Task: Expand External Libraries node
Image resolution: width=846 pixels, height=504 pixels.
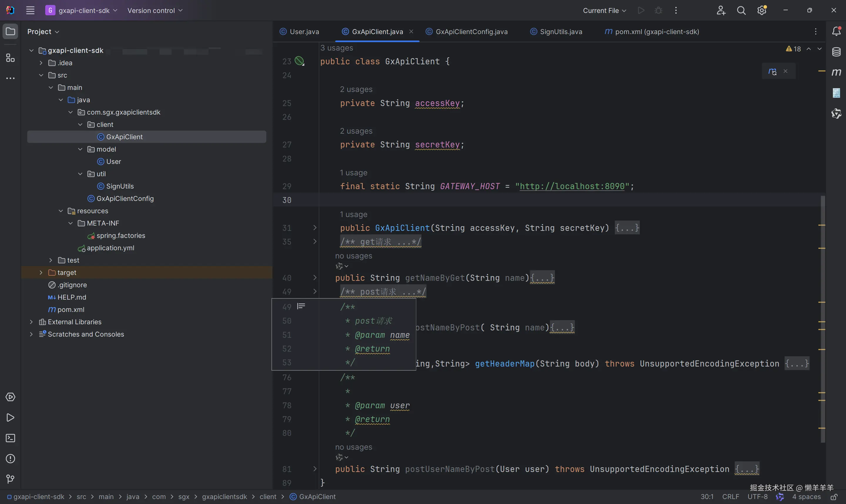Action: pyautogui.click(x=31, y=322)
